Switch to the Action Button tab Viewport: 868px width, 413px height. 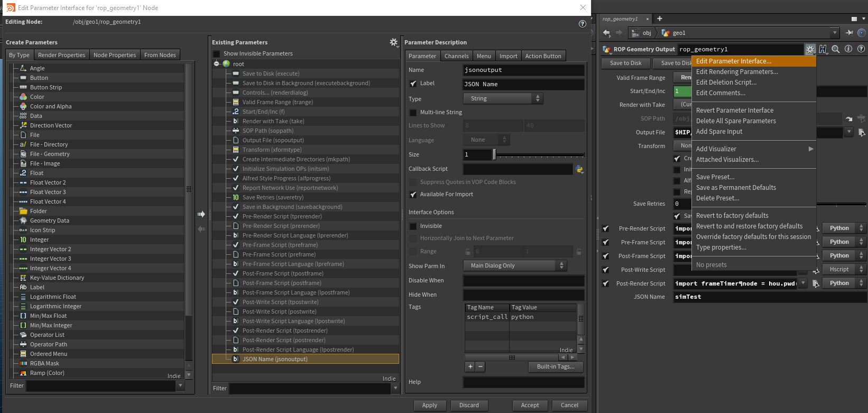click(543, 56)
